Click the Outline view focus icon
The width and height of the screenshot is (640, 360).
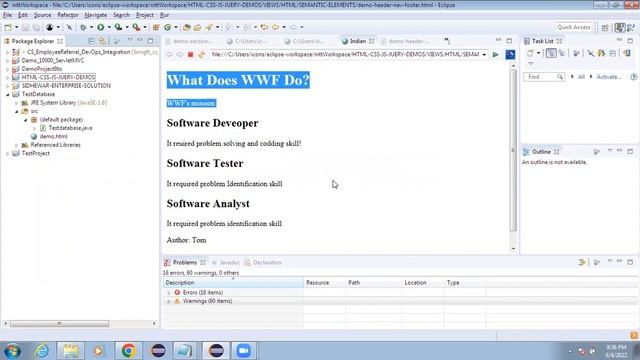[x=596, y=152]
